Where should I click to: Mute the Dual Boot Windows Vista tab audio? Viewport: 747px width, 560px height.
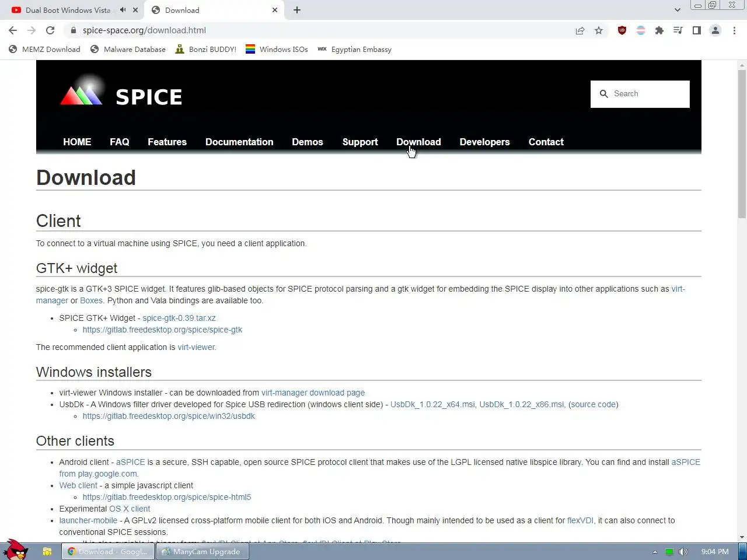click(x=123, y=10)
